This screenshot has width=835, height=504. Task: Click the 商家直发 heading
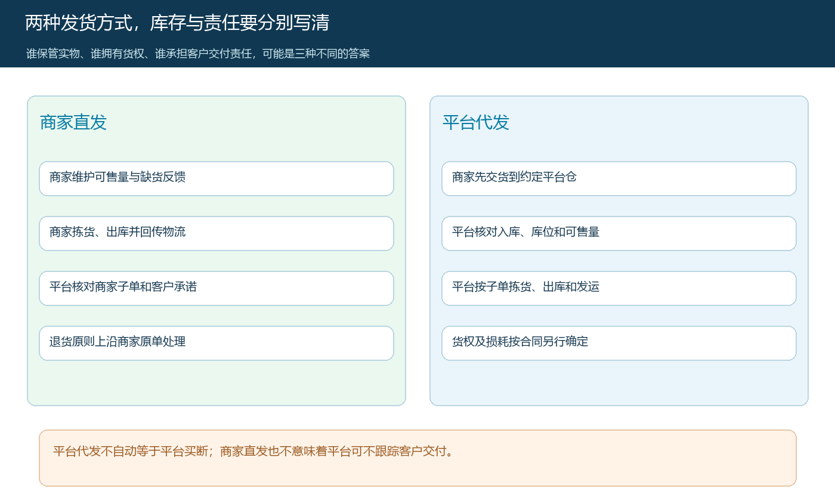click(x=73, y=122)
